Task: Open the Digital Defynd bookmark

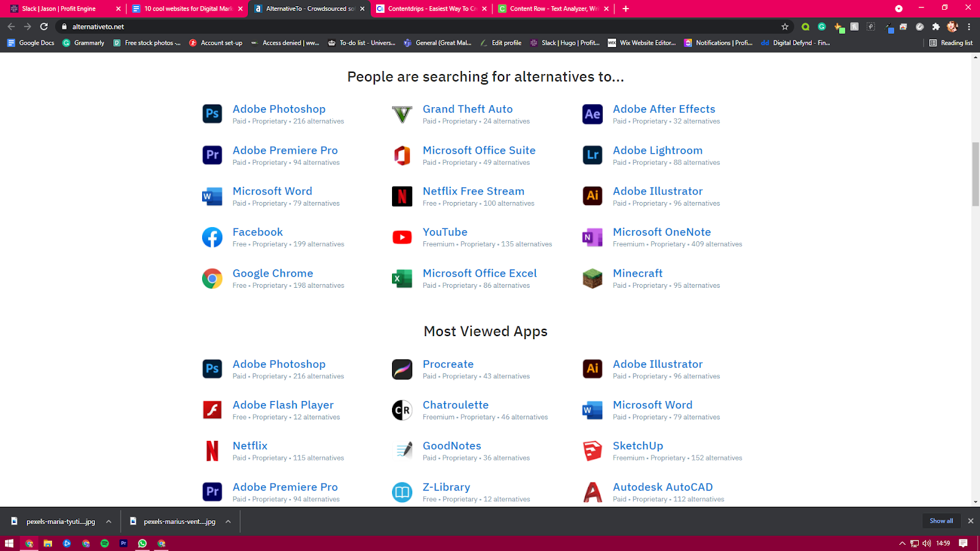Action: (x=795, y=43)
